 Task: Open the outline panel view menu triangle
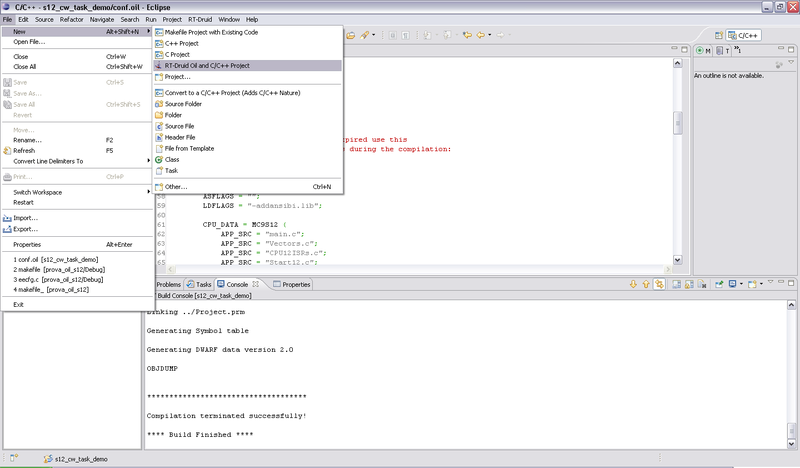point(791,63)
